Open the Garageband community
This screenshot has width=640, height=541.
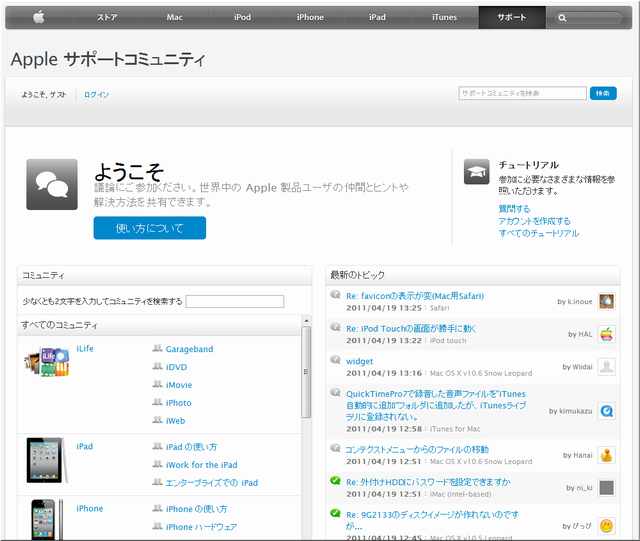[x=189, y=349]
